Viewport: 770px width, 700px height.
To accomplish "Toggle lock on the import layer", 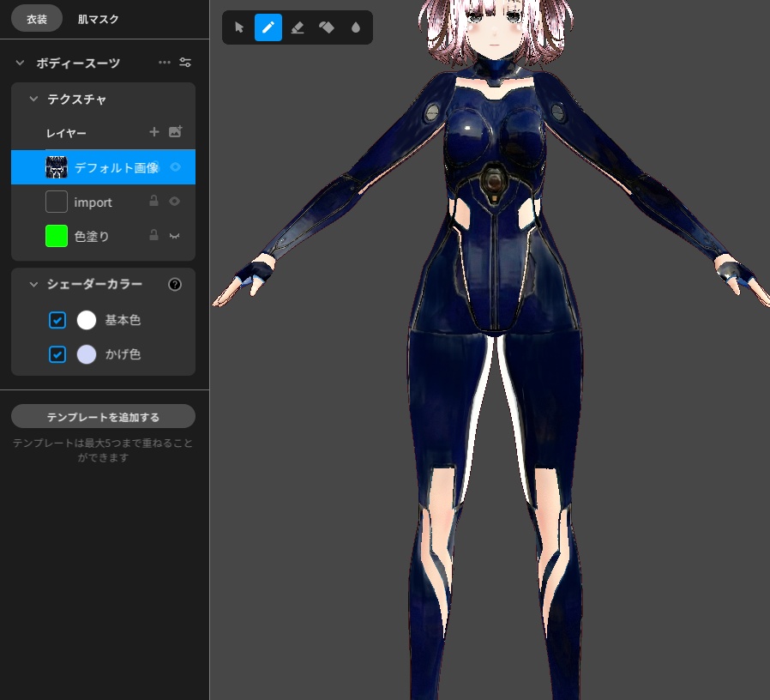I will pyautogui.click(x=153, y=201).
